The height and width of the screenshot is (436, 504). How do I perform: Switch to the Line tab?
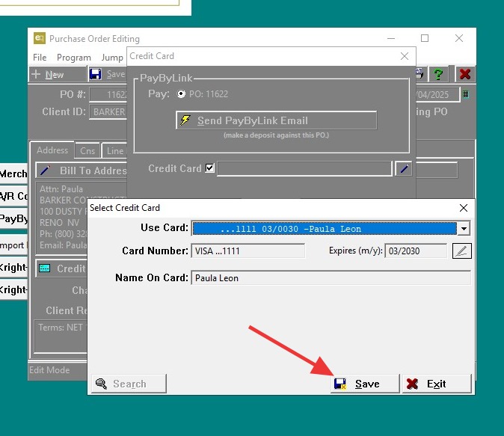click(x=115, y=151)
